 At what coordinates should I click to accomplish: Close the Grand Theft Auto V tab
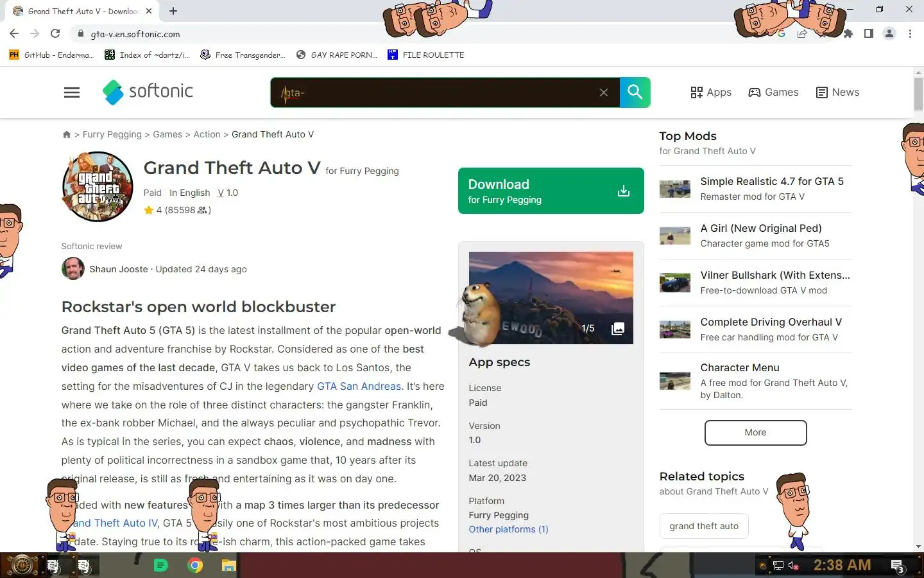click(x=149, y=11)
